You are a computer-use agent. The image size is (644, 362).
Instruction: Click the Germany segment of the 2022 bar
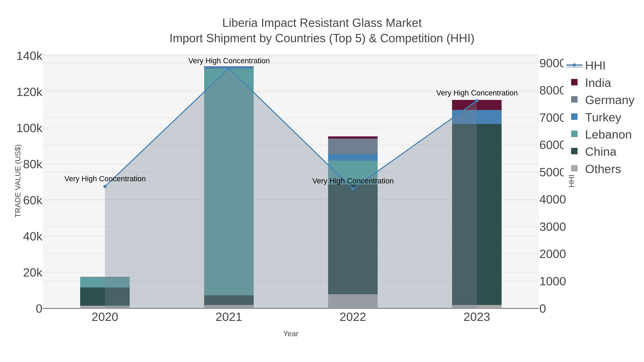click(x=353, y=146)
